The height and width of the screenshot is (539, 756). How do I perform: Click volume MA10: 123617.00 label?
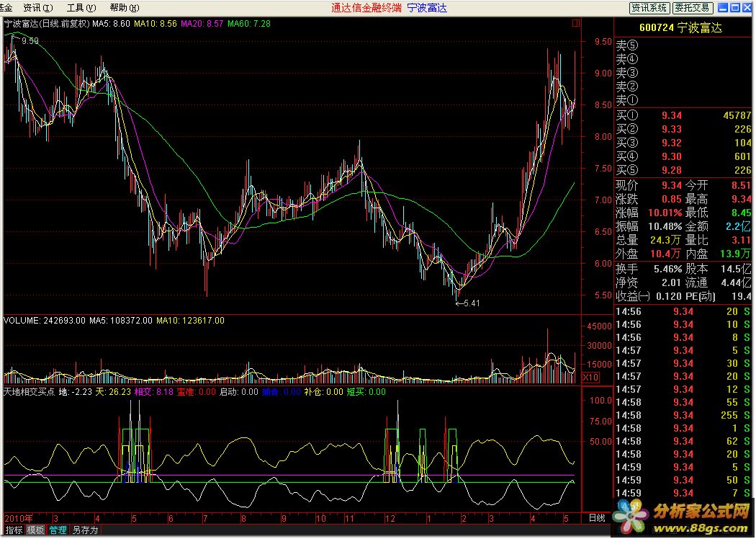(x=190, y=321)
